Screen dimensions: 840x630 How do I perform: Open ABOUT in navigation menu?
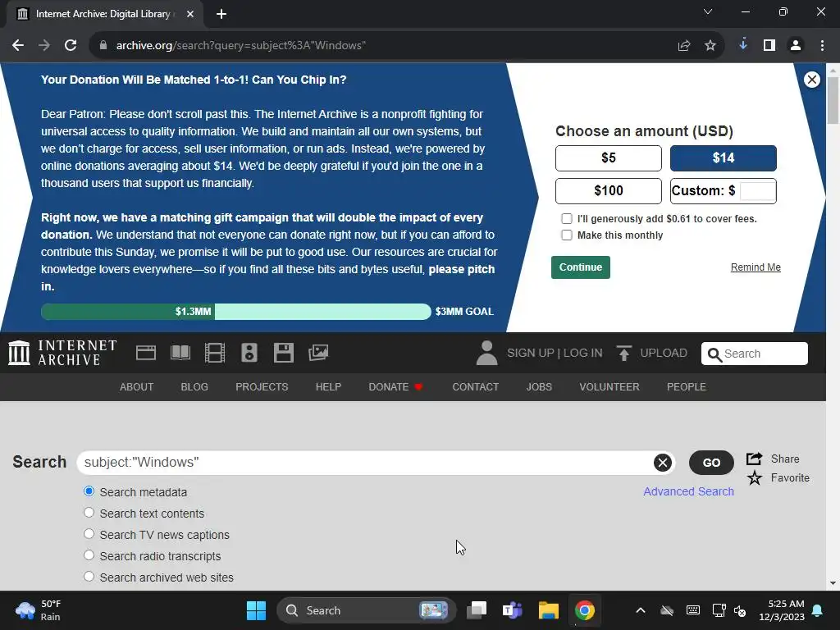[x=137, y=387]
